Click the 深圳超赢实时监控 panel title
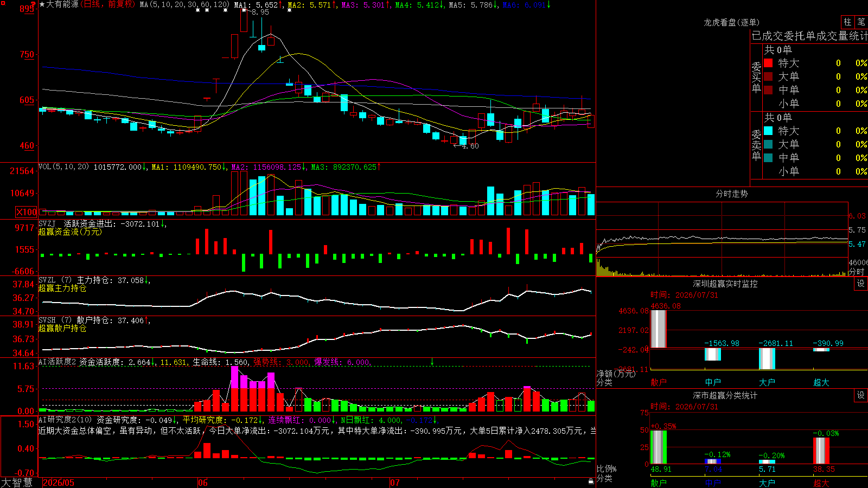 pos(725,284)
